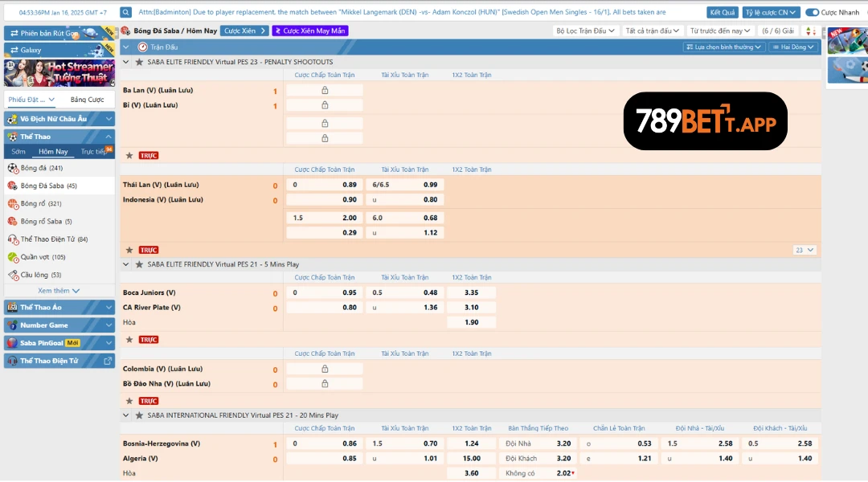Open the Phiếu Đặt dropdown tab

[31, 100]
